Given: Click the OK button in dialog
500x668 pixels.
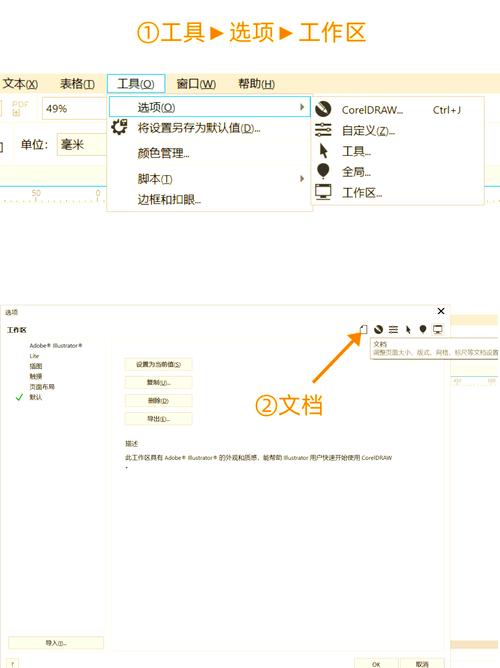Looking at the screenshot, I should click(x=376, y=663).
